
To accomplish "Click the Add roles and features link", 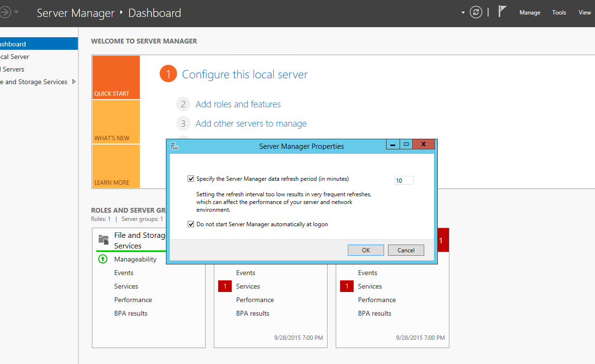I will [x=238, y=104].
